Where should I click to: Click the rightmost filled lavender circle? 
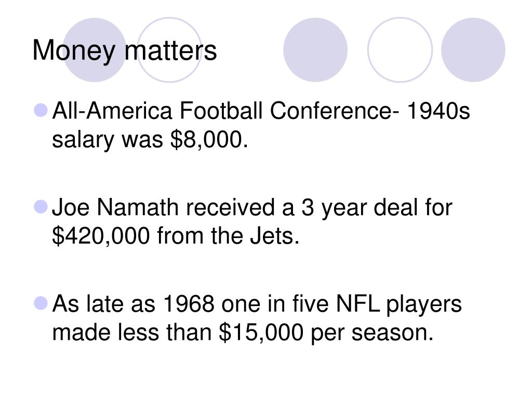pos(473,50)
